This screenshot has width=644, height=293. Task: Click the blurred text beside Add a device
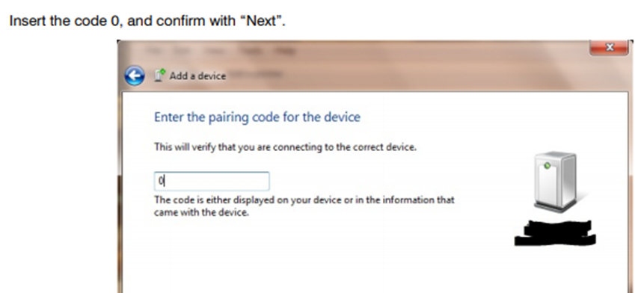[254, 75]
